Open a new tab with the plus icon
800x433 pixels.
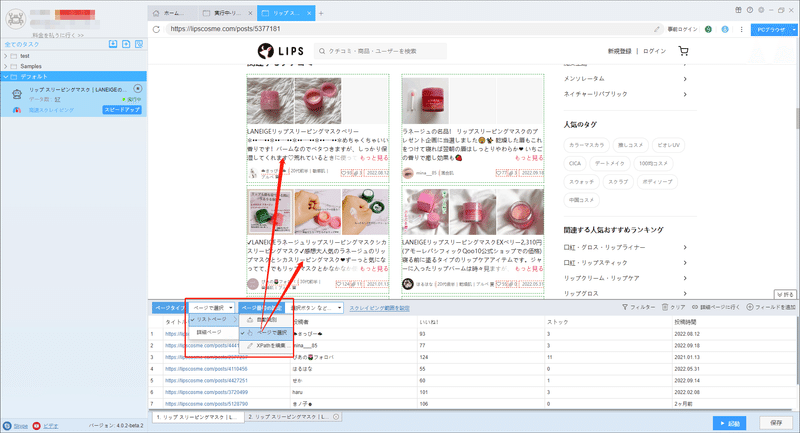[321, 13]
